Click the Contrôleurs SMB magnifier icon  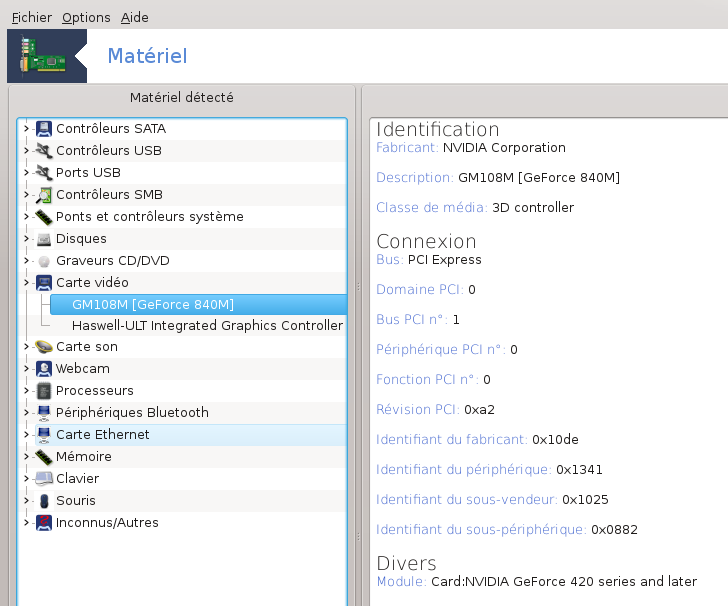[44, 195]
